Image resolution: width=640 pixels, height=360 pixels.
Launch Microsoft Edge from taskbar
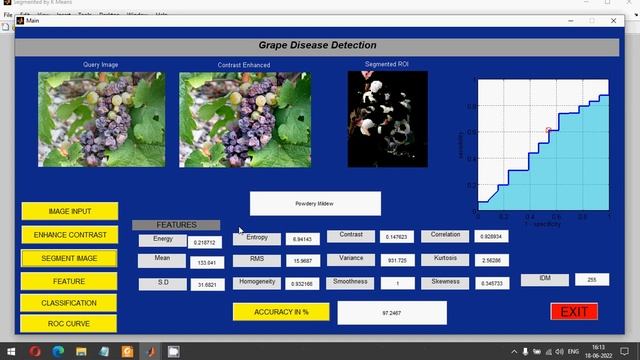click(58, 351)
